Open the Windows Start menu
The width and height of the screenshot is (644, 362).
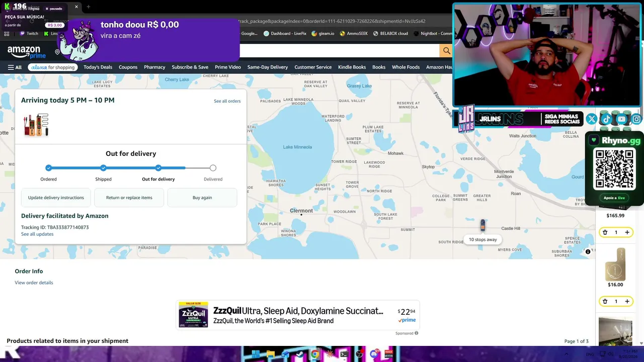coord(256,354)
